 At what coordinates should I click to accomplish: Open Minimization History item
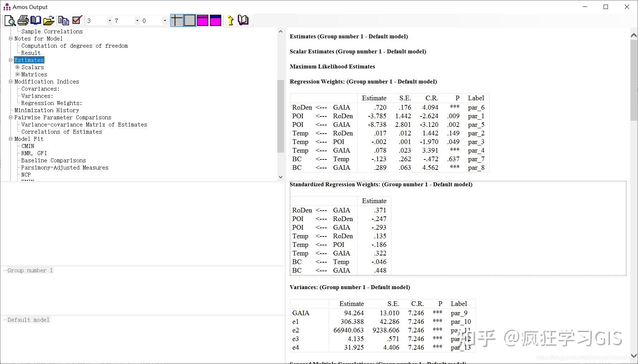pos(47,110)
